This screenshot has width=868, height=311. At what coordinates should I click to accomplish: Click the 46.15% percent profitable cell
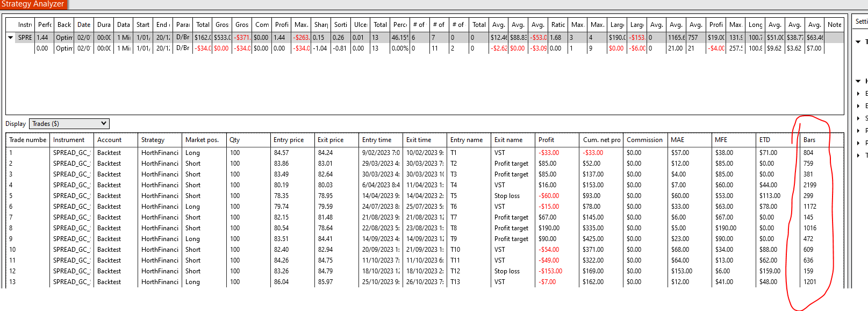pyautogui.click(x=400, y=38)
